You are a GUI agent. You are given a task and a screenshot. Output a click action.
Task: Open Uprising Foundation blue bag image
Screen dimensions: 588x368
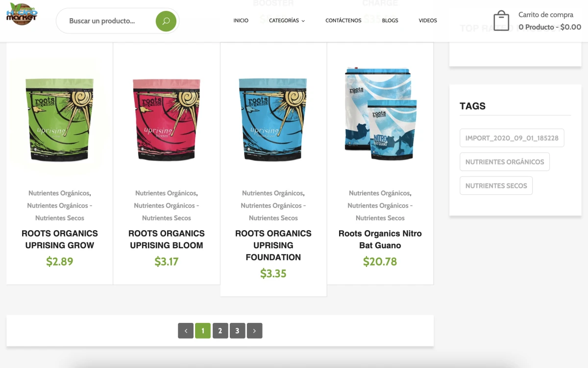(273, 119)
